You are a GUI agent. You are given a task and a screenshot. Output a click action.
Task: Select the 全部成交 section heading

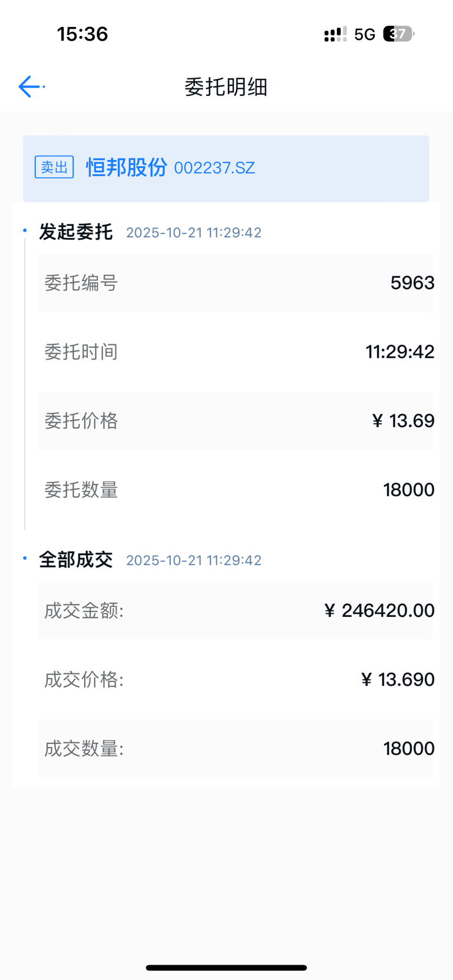[76, 560]
